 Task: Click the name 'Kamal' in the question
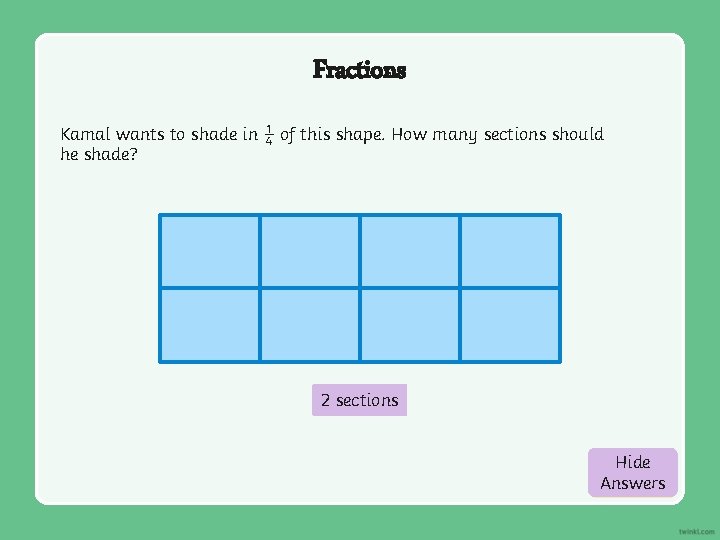86,134
